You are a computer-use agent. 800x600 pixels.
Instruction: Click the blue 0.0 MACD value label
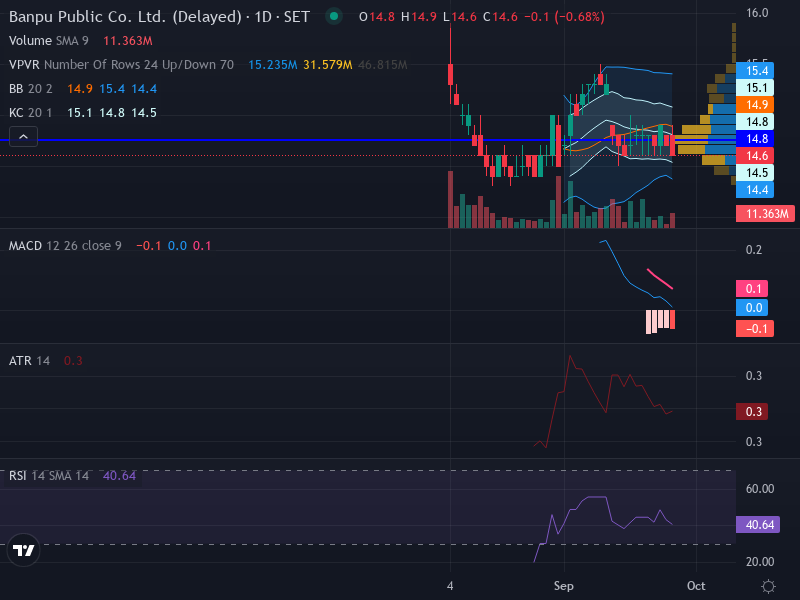752,308
